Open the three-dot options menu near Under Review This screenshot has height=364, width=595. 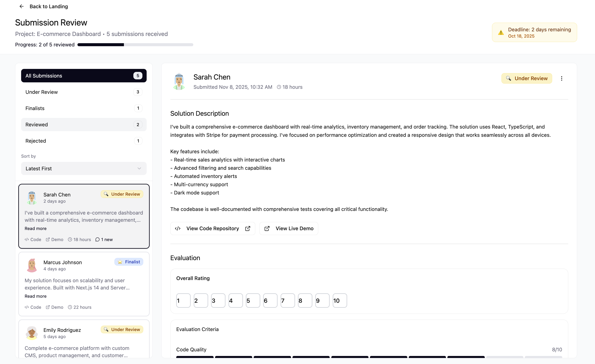562,78
